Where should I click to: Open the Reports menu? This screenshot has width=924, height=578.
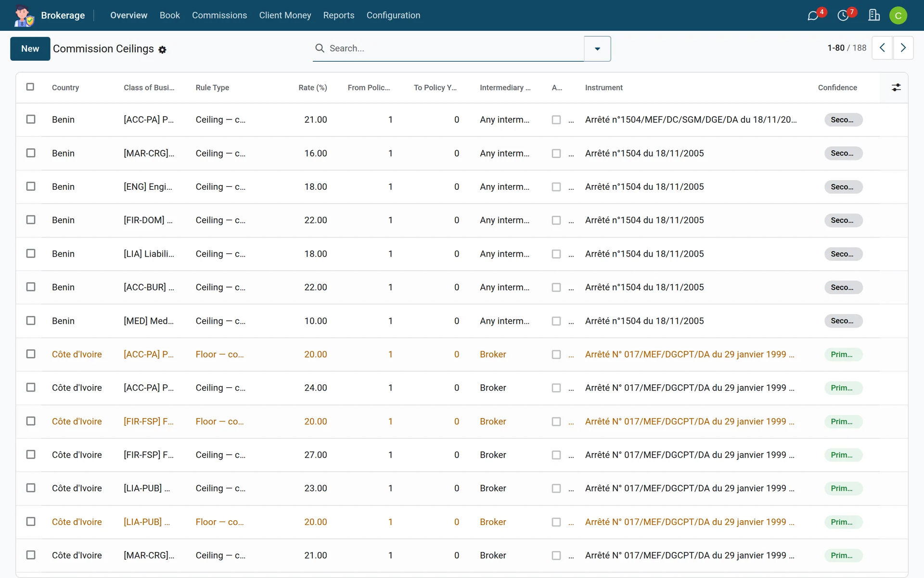coord(339,15)
